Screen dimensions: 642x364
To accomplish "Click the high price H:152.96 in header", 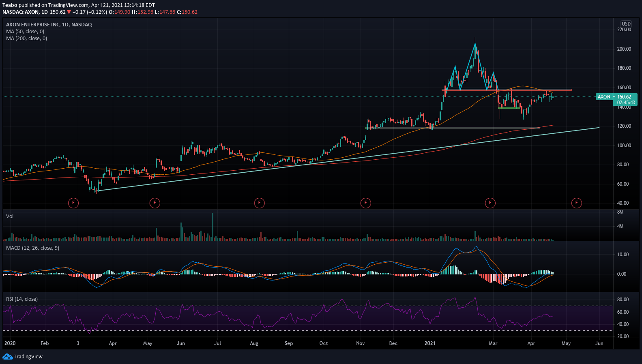I will tap(143, 12).
